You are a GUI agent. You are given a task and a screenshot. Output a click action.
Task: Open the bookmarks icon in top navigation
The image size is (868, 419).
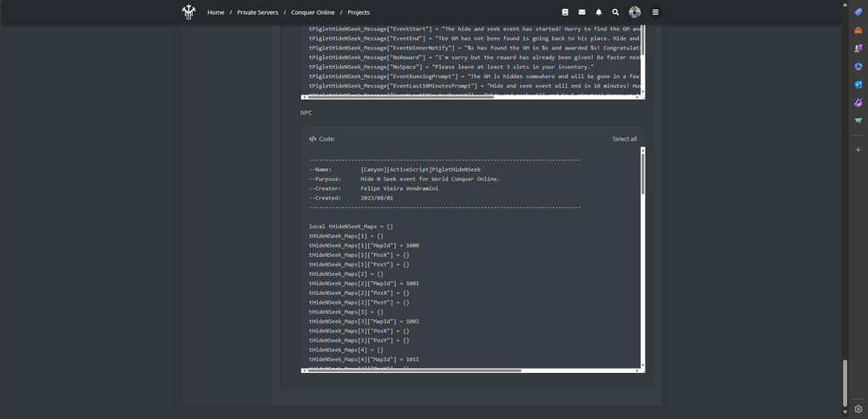pyautogui.click(x=565, y=12)
